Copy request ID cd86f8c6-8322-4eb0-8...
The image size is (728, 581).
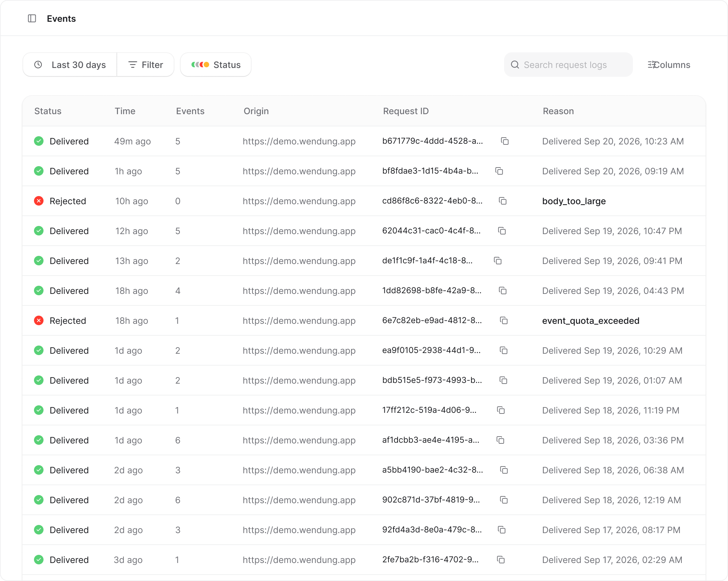pos(503,201)
